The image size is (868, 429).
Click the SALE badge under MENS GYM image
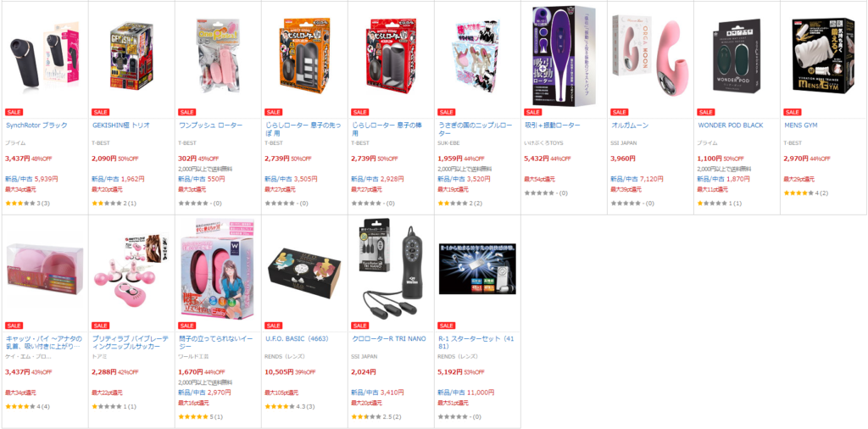point(793,113)
